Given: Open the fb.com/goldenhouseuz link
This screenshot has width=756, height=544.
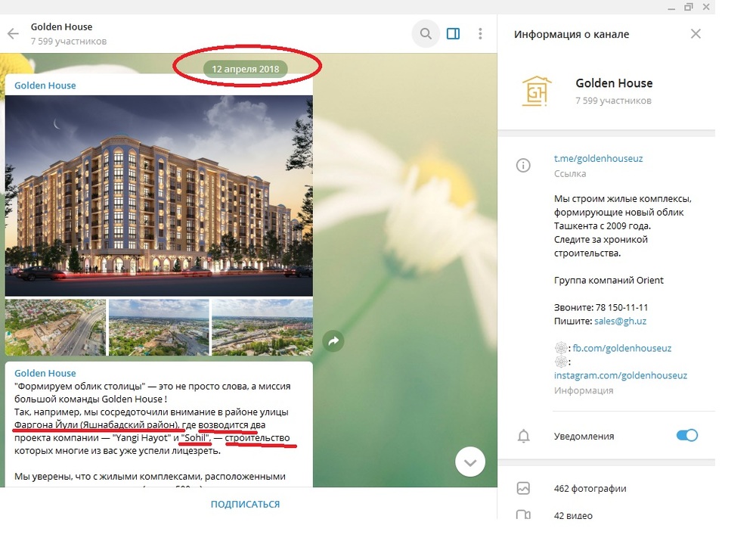Looking at the screenshot, I should click(622, 348).
